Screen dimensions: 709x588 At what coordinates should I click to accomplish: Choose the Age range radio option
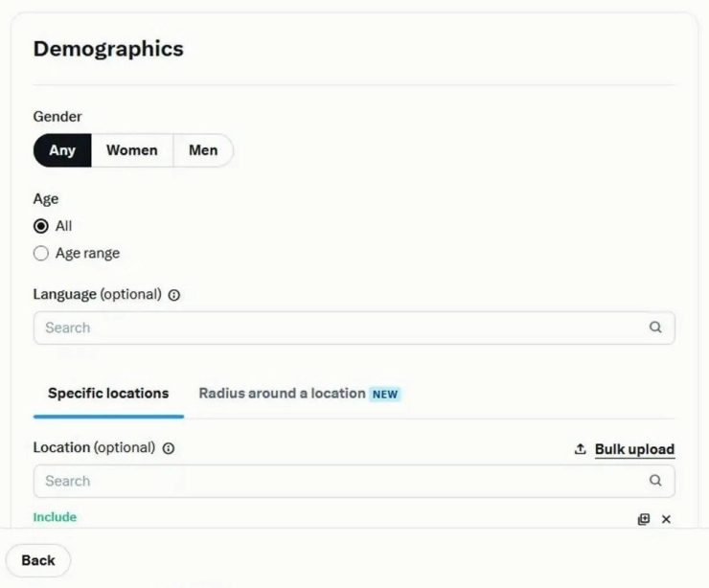coord(40,253)
